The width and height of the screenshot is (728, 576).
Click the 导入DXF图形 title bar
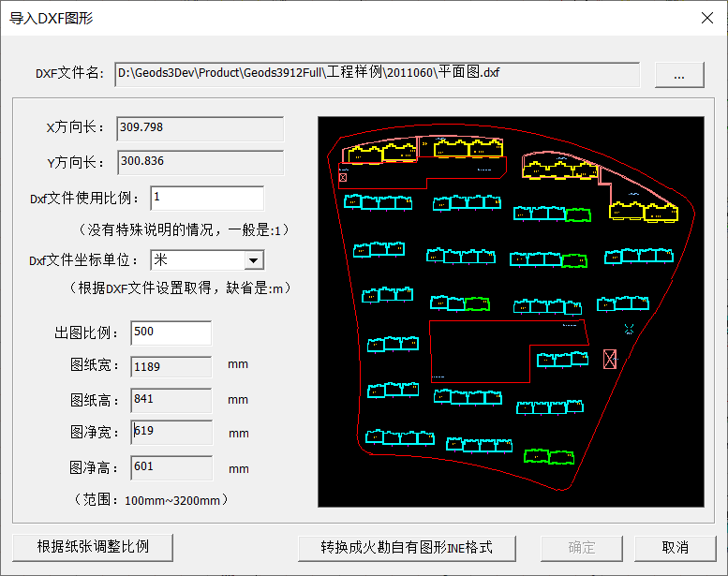click(328, 18)
